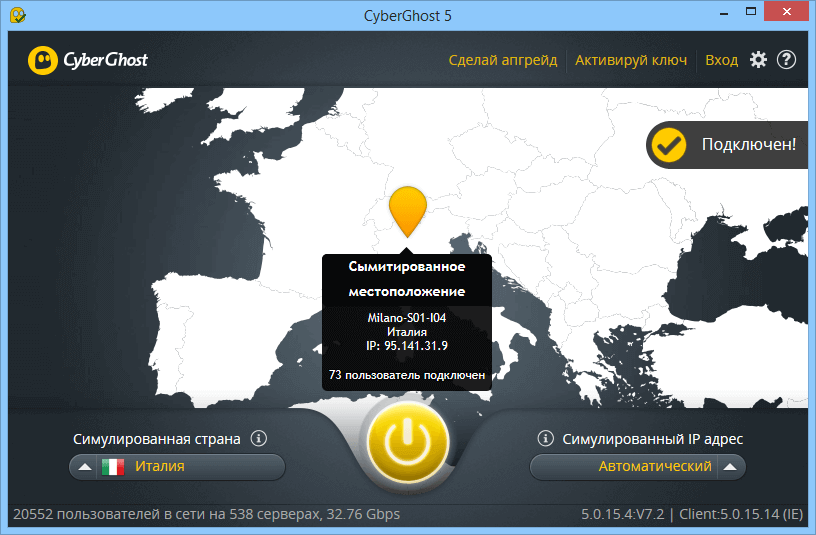Screen dimensions: 816x535
Task: Click the yellow checkmark connected icon
Action: click(x=669, y=145)
